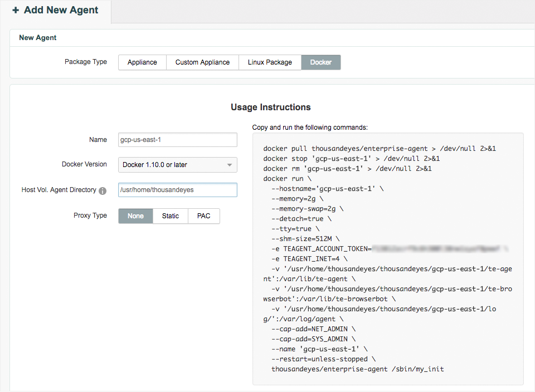Set Proxy Type to None
The height and width of the screenshot is (392, 535).
pos(135,216)
